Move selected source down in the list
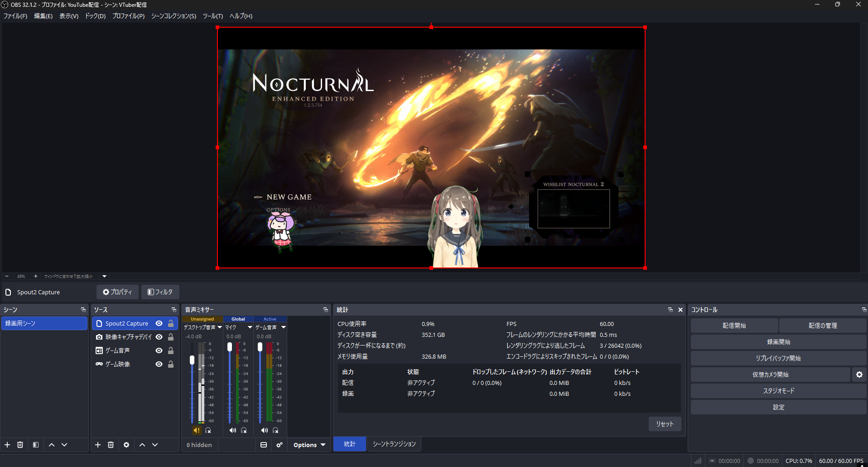The image size is (868, 467). pos(155,445)
